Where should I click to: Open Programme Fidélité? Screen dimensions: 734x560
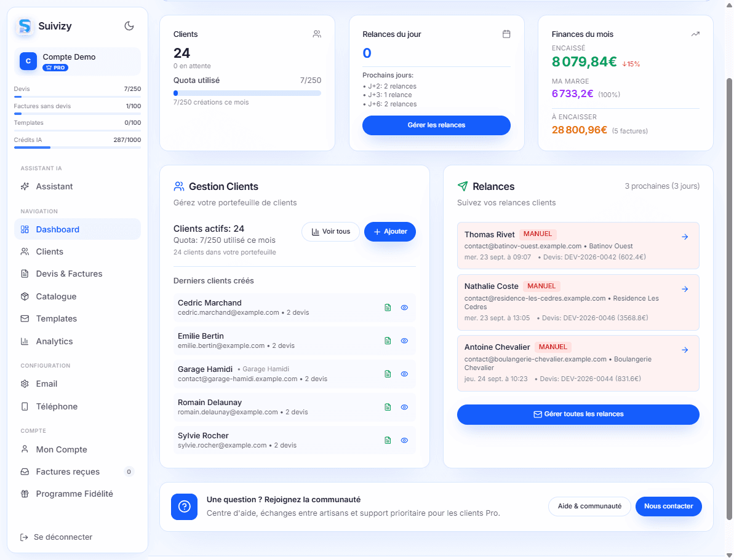[x=78, y=494]
